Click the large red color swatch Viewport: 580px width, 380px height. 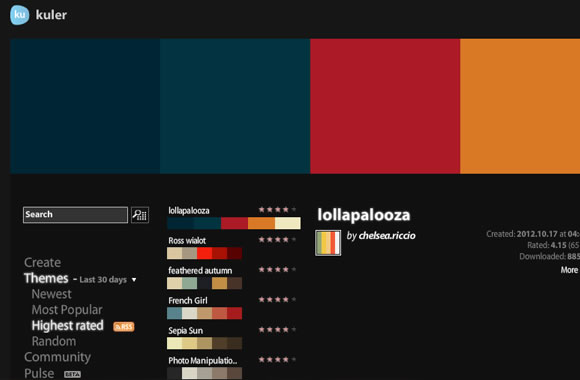click(x=385, y=106)
